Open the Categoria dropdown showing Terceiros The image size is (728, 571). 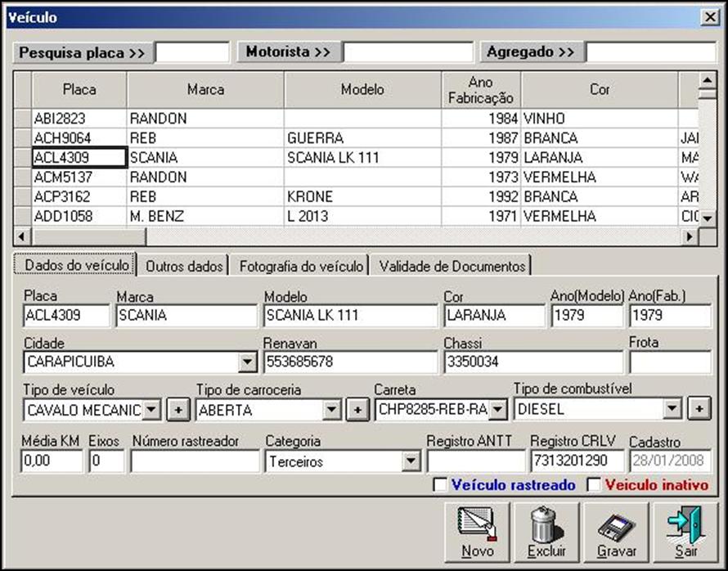click(x=412, y=461)
